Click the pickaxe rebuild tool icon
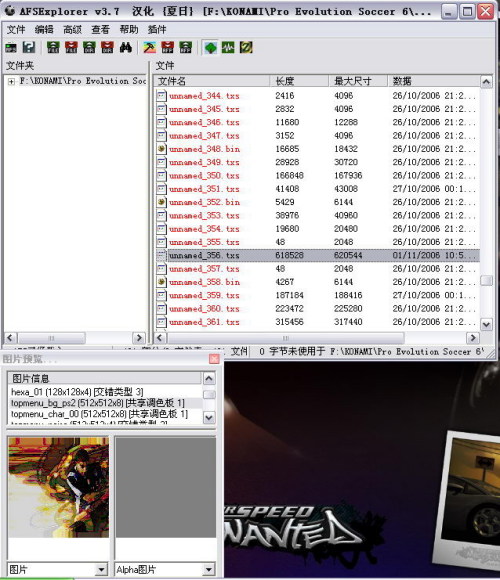500x580 pixels. [149, 47]
